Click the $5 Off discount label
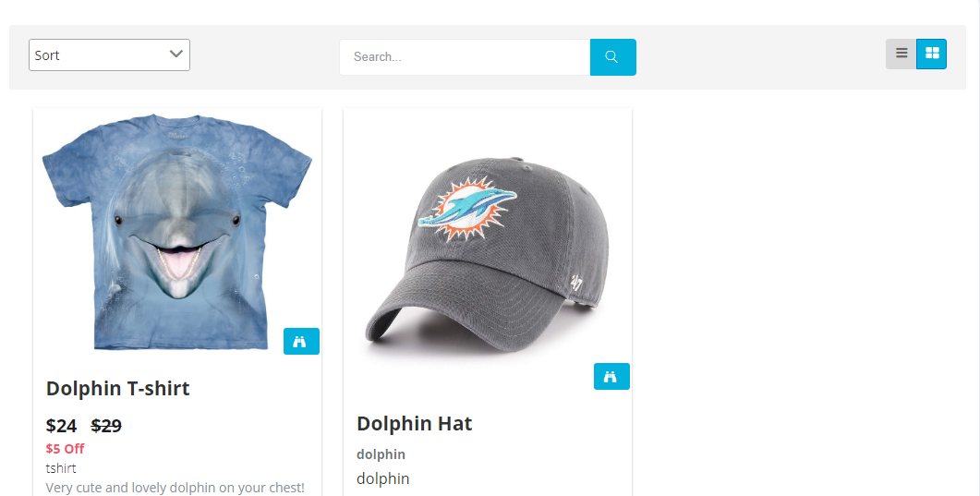Viewport: 980px width, 496px height. pos(65,449)
